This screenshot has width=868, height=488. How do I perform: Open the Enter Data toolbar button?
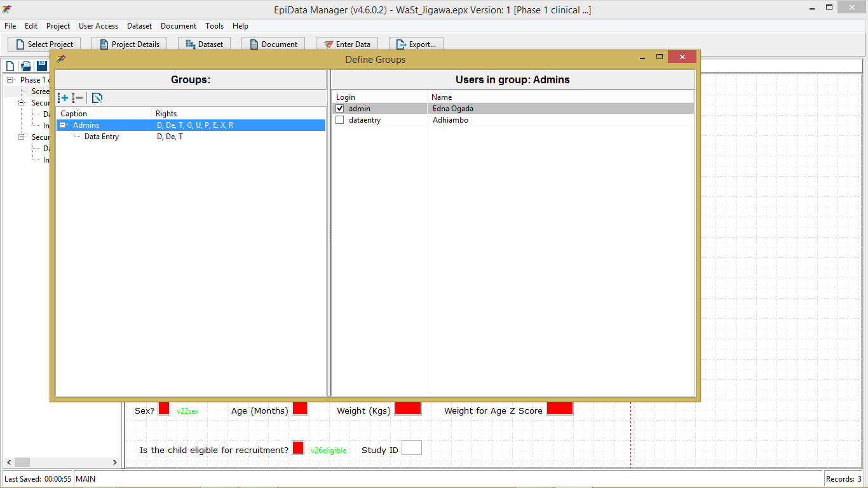346,44
